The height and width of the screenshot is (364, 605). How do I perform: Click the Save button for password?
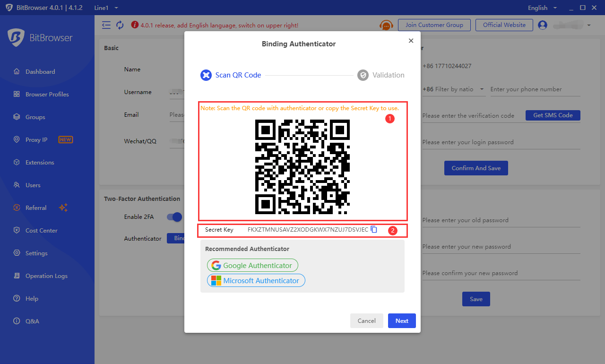click(x=476, y=299)
